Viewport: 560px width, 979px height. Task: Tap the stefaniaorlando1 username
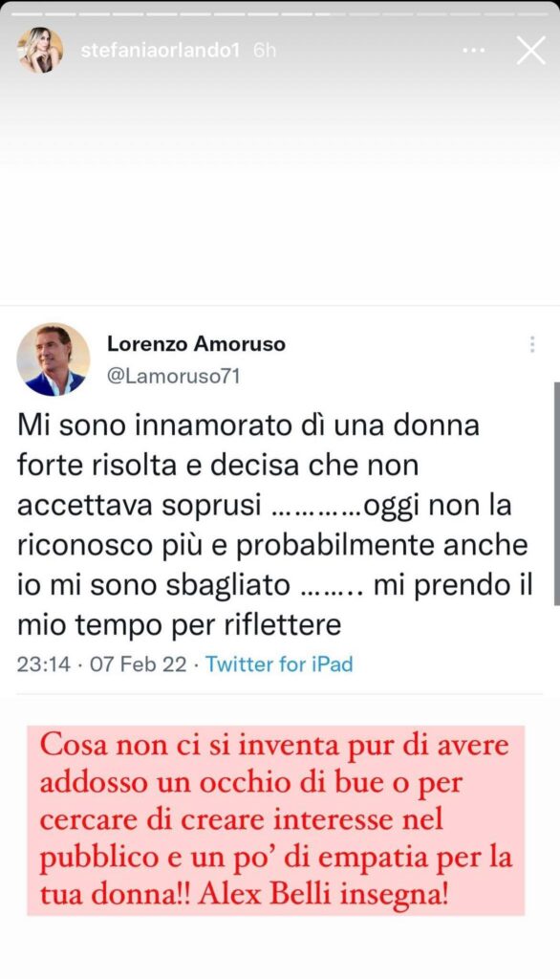click(160, 51)
